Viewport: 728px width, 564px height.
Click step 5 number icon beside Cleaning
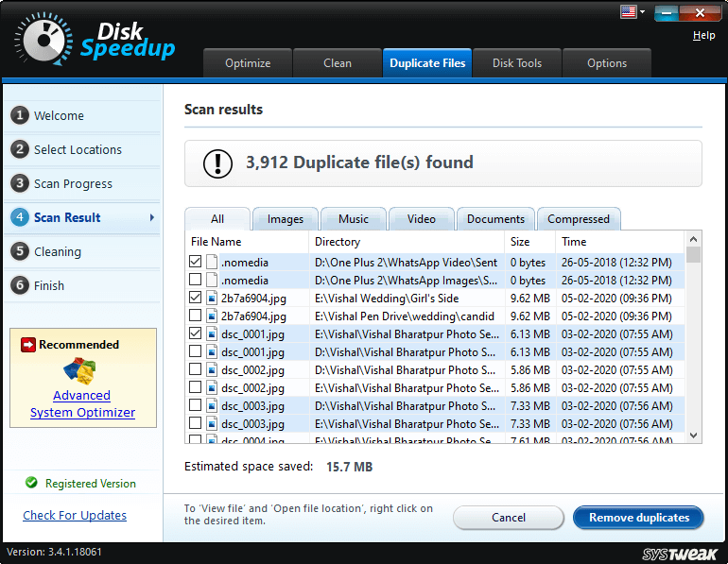(20, 251)
